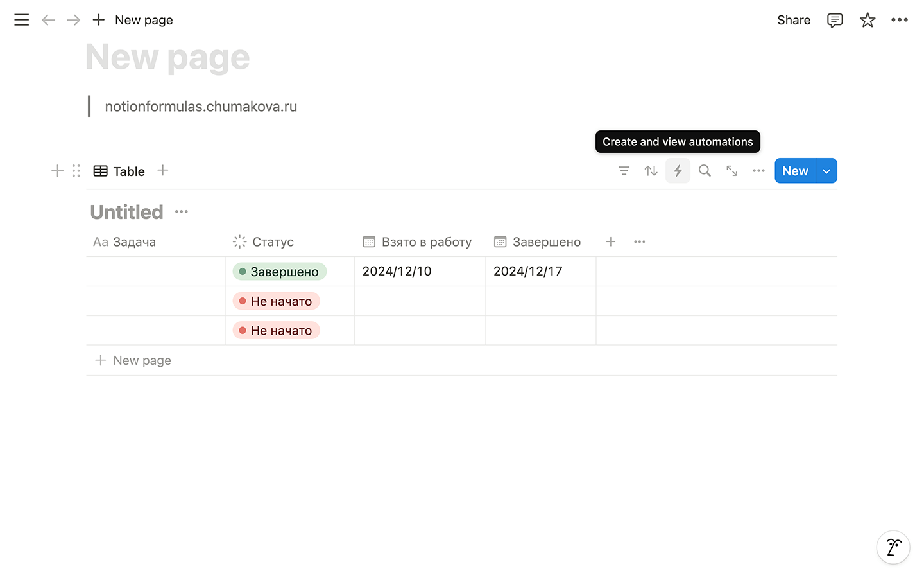Open property options dots in header row
924x578 pixels.
(x=640, y=241)
